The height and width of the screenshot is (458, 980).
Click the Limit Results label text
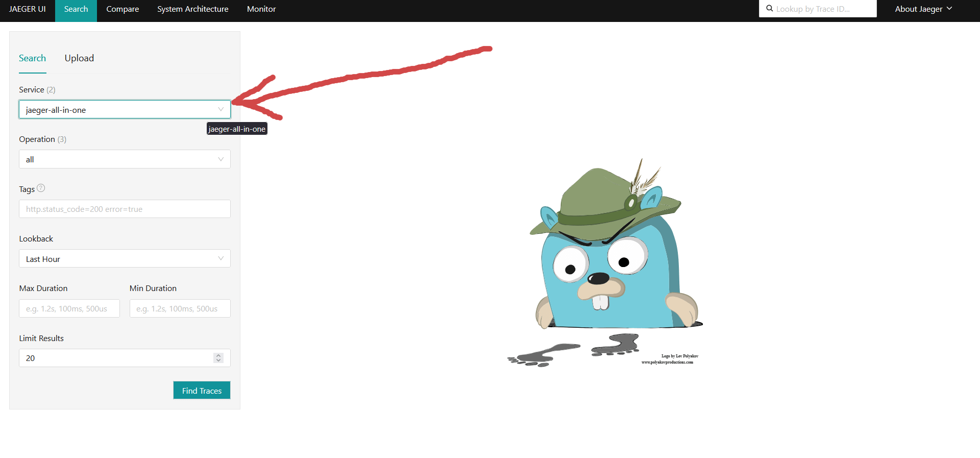[41, 338]
